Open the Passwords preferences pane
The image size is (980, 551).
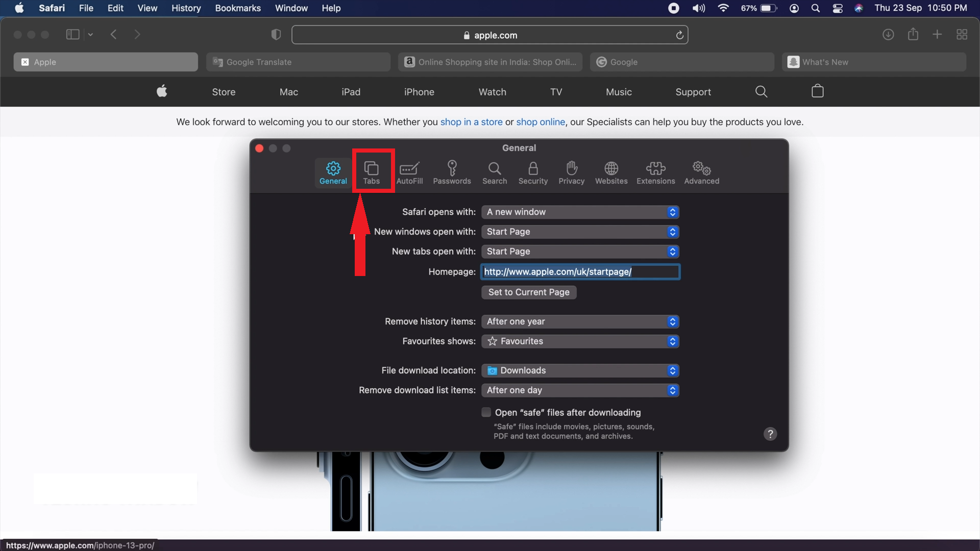click(452, 172)
